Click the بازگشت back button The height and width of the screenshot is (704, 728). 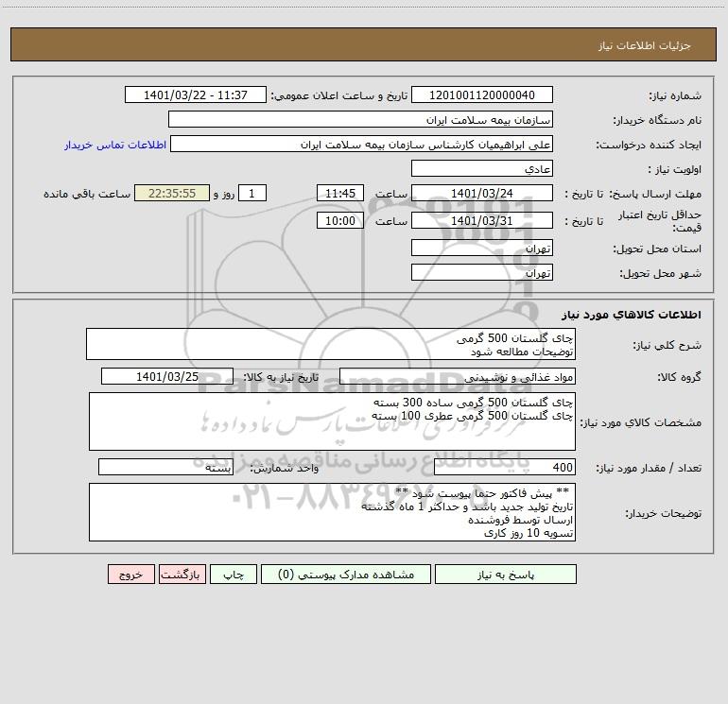tap(182, 574)
